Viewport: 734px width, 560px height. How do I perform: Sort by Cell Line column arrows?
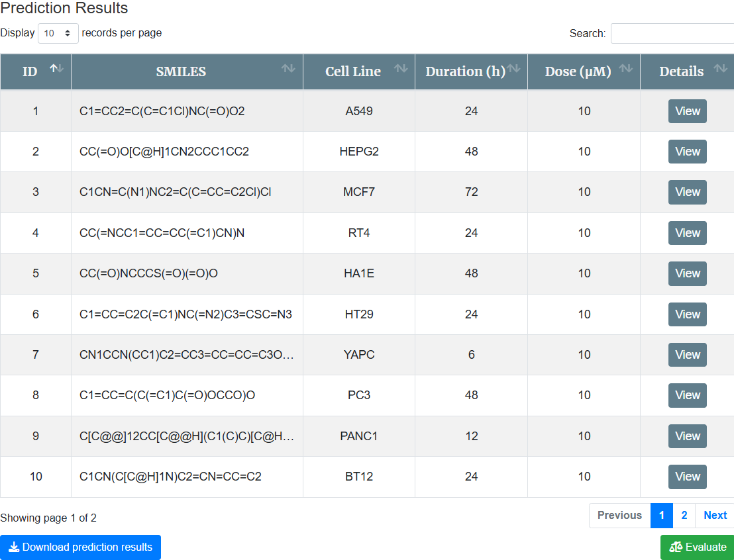pos(401,68)
